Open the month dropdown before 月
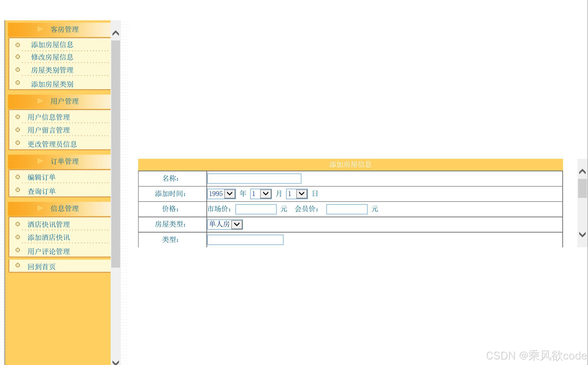The height and width of the screenshot is (365, 588). click(x=261, y=194)
